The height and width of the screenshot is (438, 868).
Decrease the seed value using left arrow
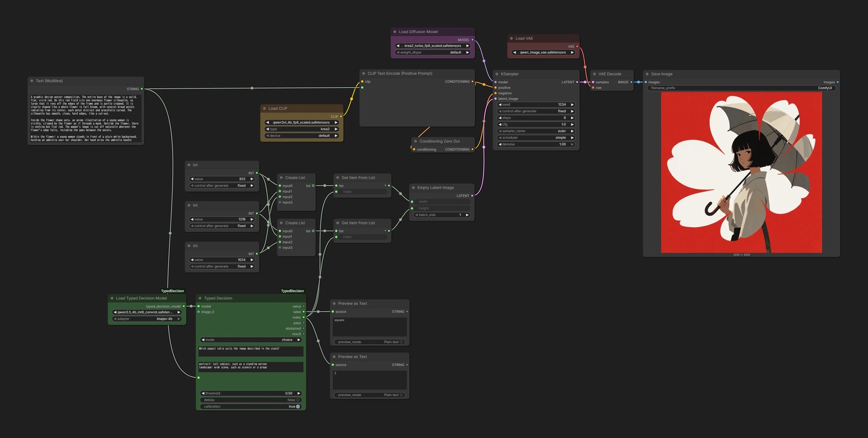click(500, 105)
